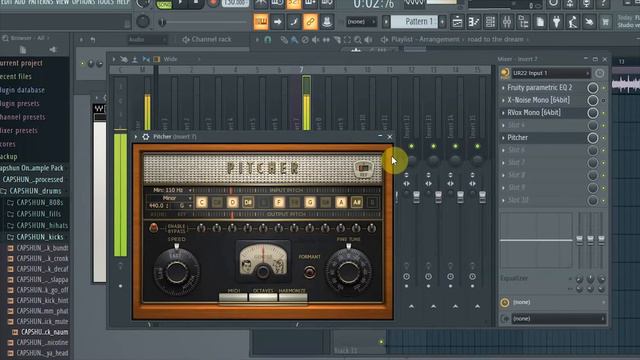Click the Speed knob in Pitcher
Image resolution: width=640 pixels, height=360 pixels.
pos(177,271)
